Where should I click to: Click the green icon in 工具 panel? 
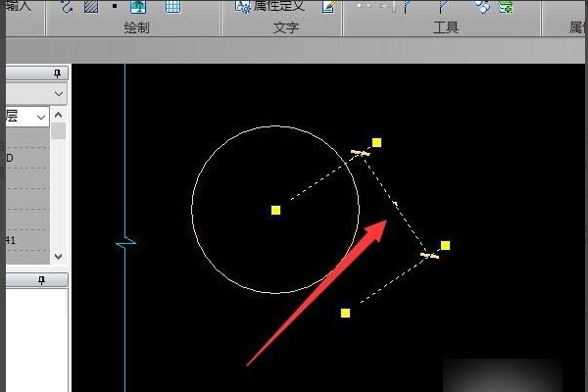point(506,7)
